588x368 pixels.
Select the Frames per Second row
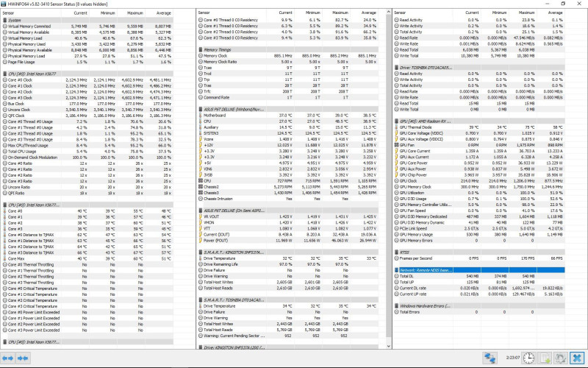tap(479, 258)
